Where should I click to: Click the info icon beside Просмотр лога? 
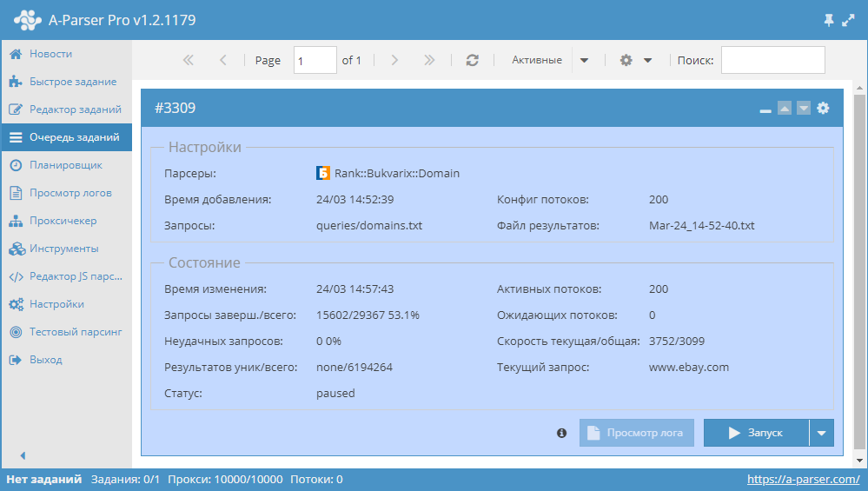(561, 433)
